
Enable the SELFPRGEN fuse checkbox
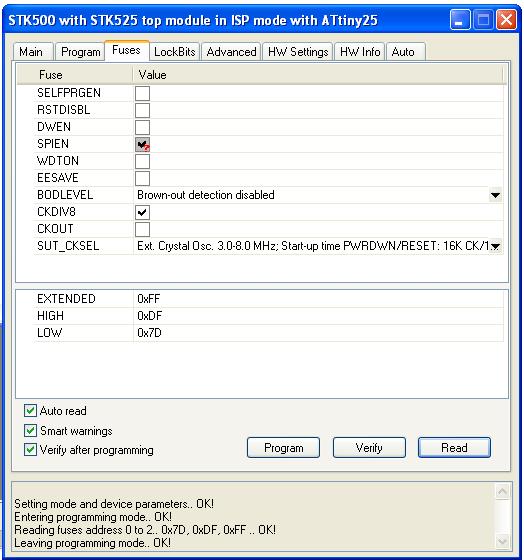coord(142,93)
